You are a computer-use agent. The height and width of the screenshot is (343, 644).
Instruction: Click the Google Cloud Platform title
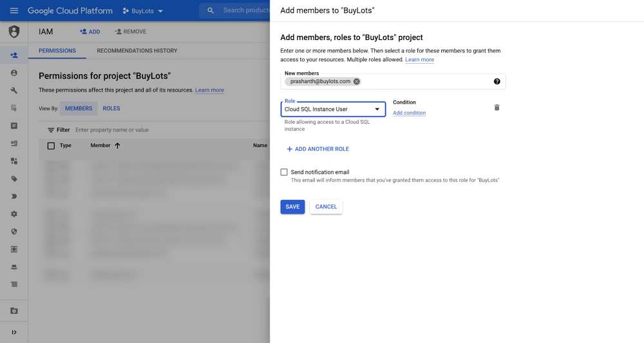click(x=70, y=11)
